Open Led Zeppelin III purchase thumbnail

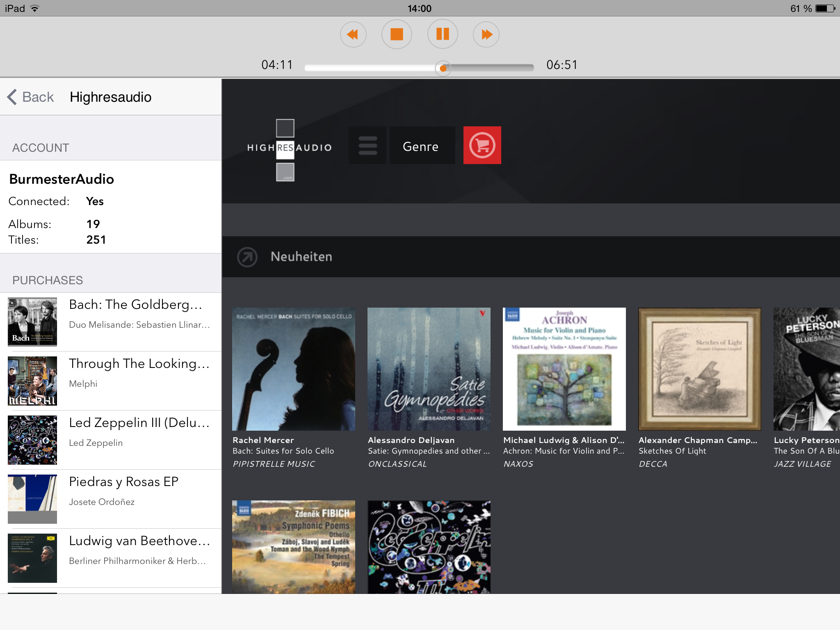click(32, 440)
